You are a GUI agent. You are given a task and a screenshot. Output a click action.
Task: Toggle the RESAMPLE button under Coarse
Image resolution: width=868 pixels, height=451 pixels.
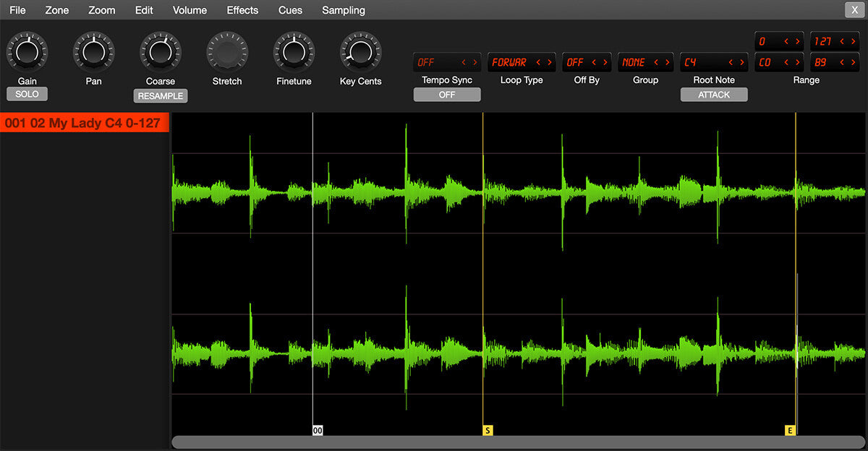tap(160, 95)
